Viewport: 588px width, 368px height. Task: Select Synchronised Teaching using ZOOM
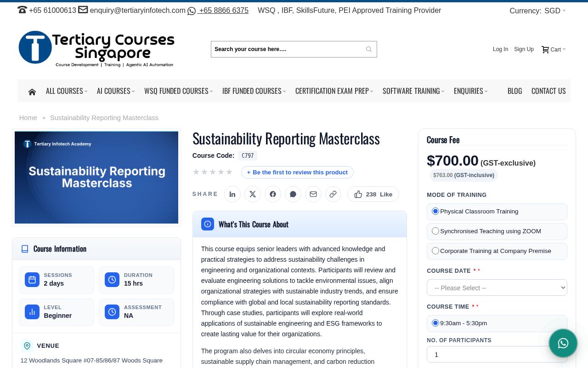click(435, 231)
